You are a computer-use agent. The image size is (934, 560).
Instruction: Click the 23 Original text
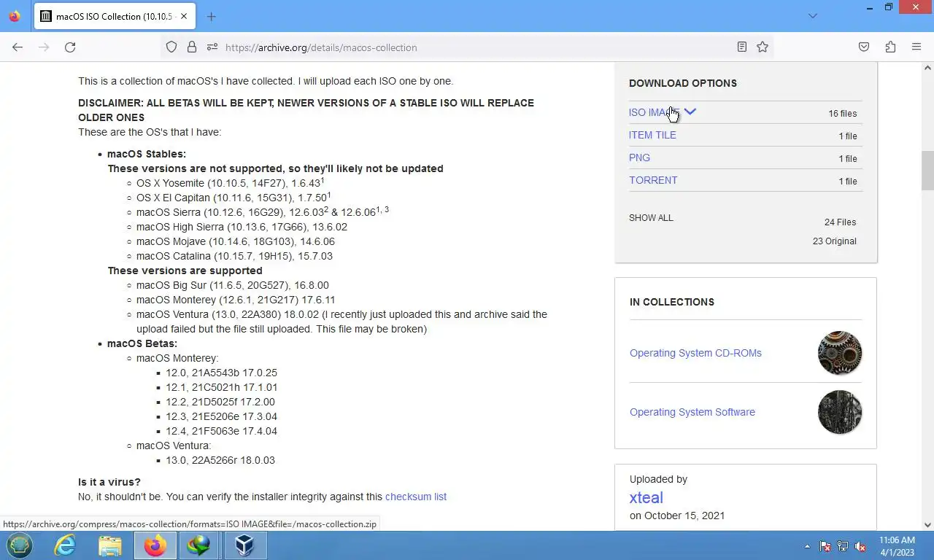(835, 241)
